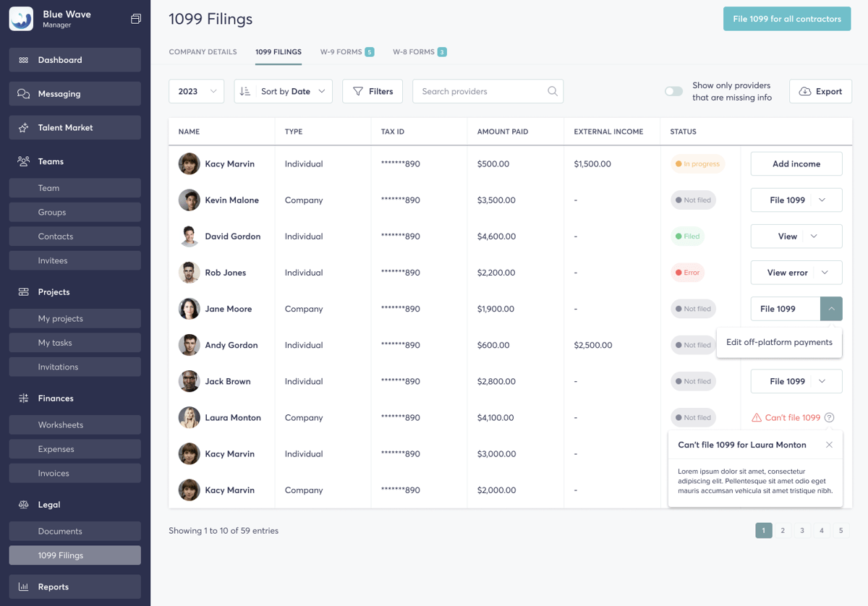Enable Show only providers that are missing info
868x606 pixels.
point(673,91)
